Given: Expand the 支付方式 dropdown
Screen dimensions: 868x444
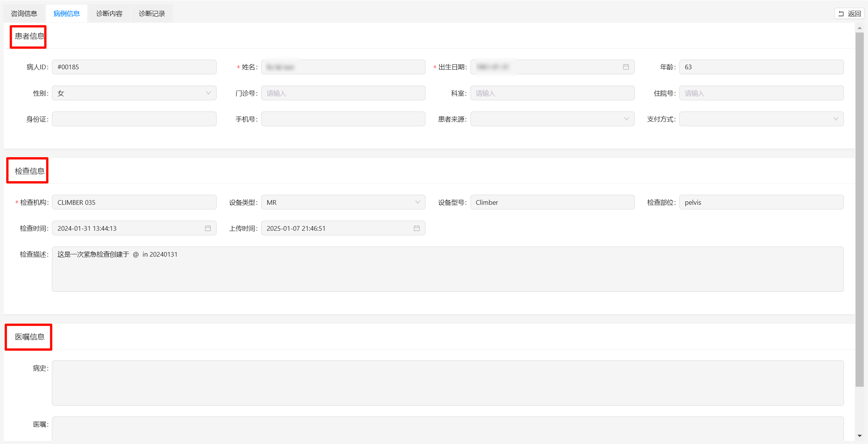Looking at the screenshot, I should click(761, 119).
